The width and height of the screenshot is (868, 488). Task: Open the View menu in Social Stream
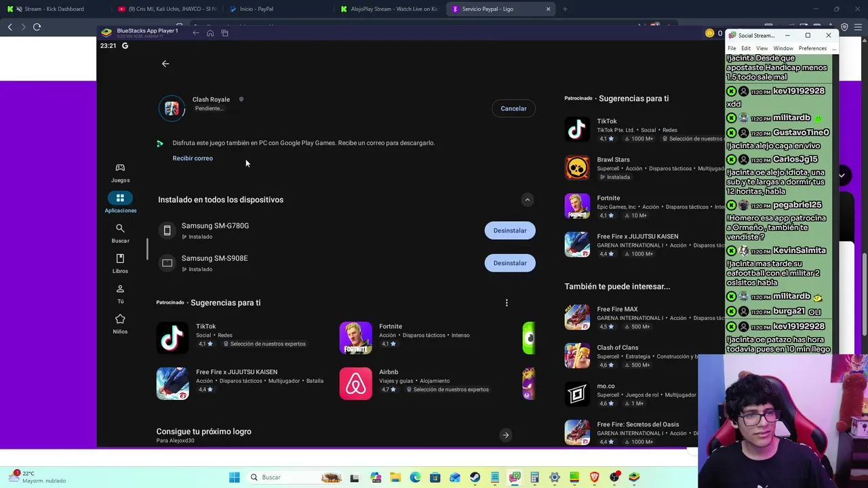[762, 48]
